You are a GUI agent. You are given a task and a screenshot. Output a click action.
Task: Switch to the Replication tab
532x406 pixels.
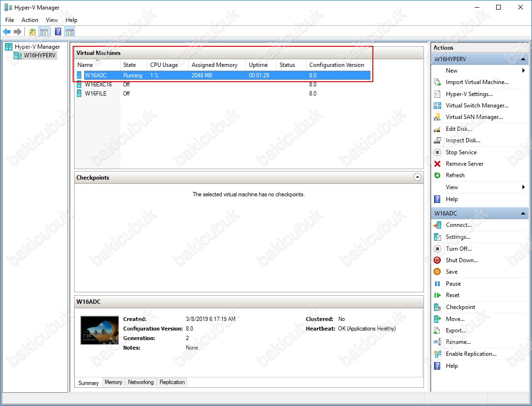tap(172, 382)
